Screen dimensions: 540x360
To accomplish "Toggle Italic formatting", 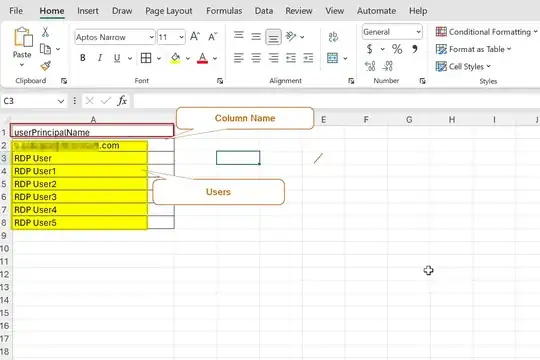I will click(x=100, y=58).
